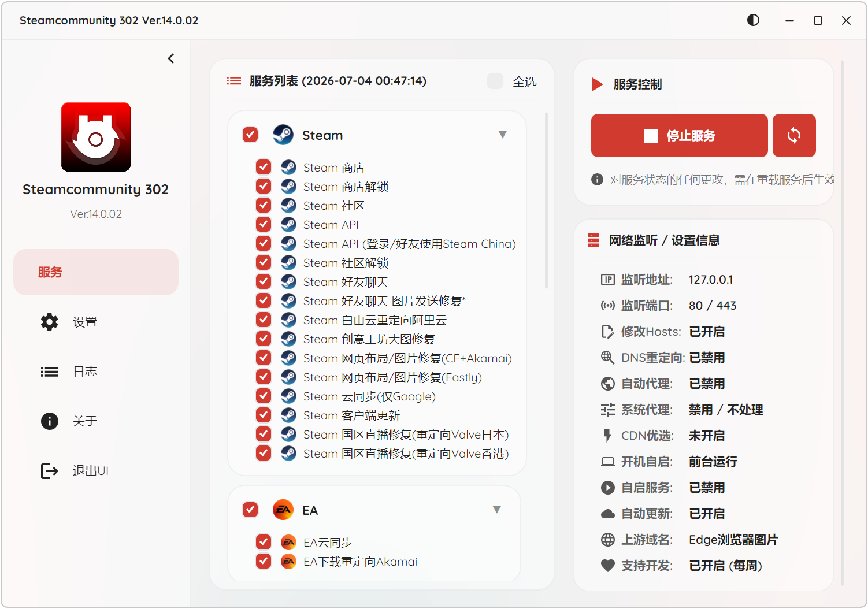The height and width of the screenshot is (609, 868).
Task: Uncheck the EA group checkbox
Action: point(250,510)
